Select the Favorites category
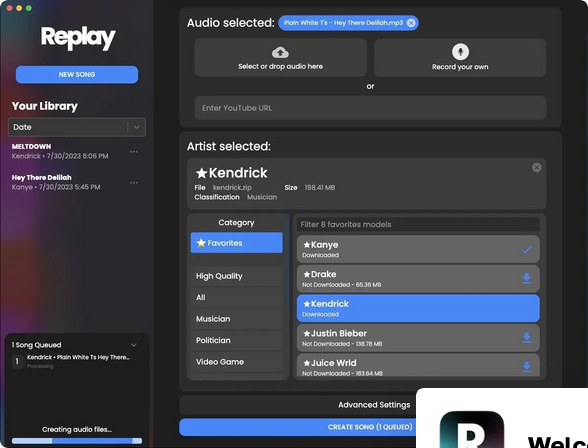The image size is (588, 448). (x=236, y=243)
